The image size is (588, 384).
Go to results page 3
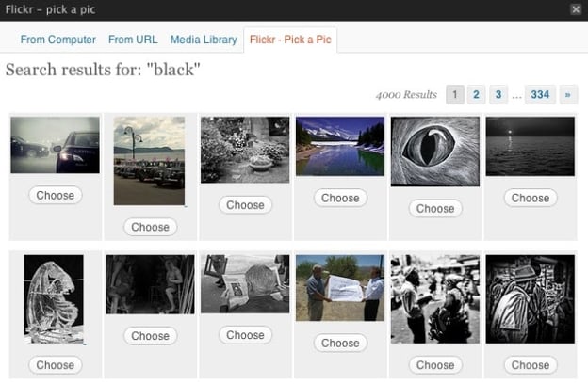499,94
